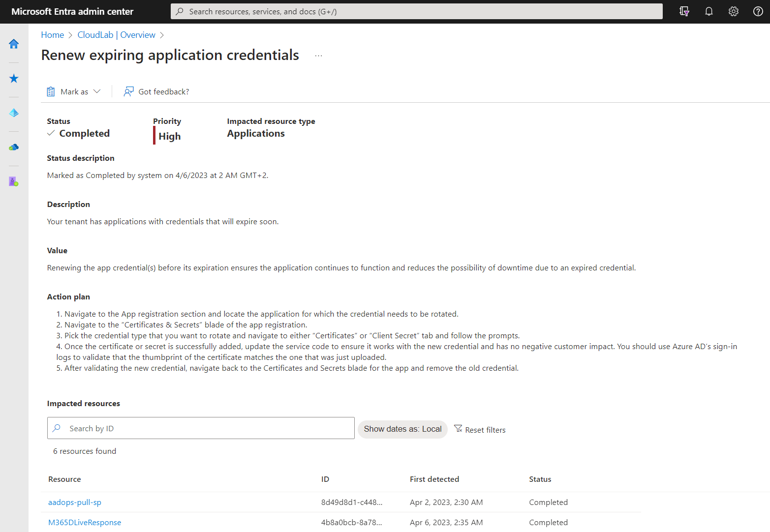Click the ellipsis next to the page title
Viewport: 770px width, 532px height.
(319, 56)
